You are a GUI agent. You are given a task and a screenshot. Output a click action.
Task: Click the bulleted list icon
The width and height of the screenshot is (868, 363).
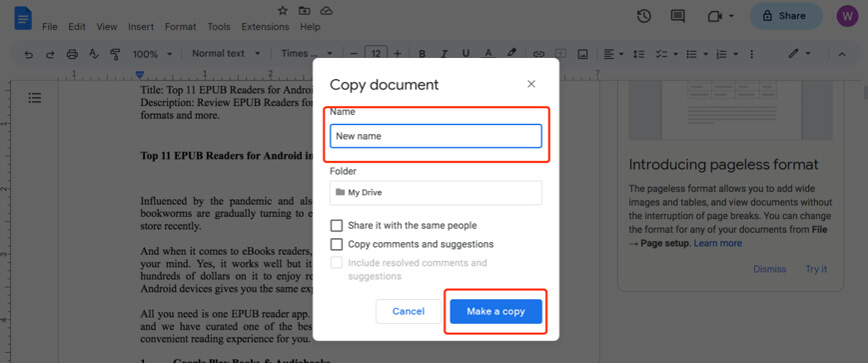pos(691,54)
